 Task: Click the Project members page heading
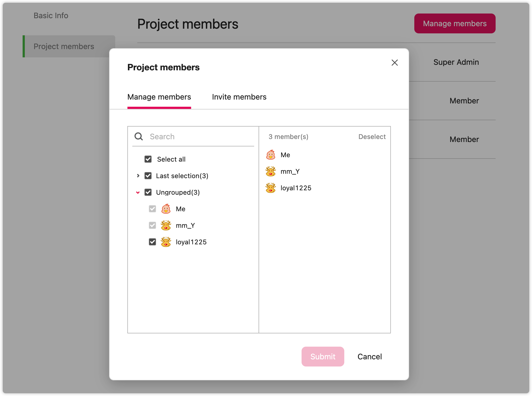click(x=188, y=24)
